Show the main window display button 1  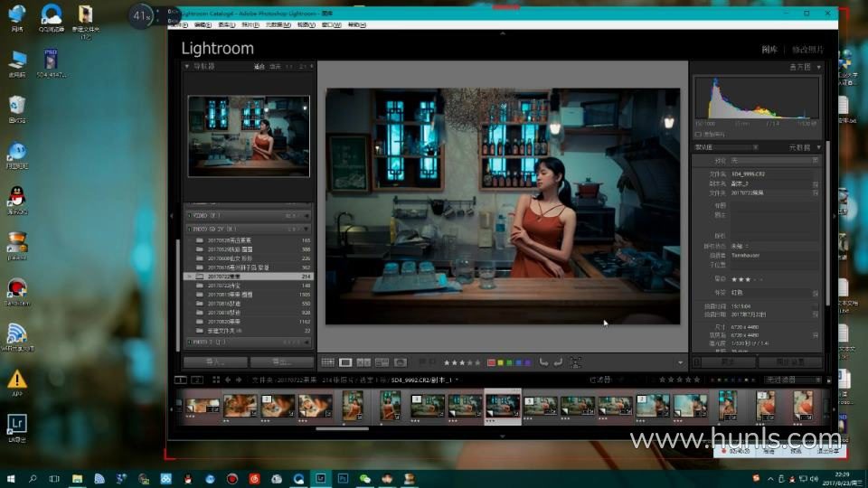click(x=181, y=380)
